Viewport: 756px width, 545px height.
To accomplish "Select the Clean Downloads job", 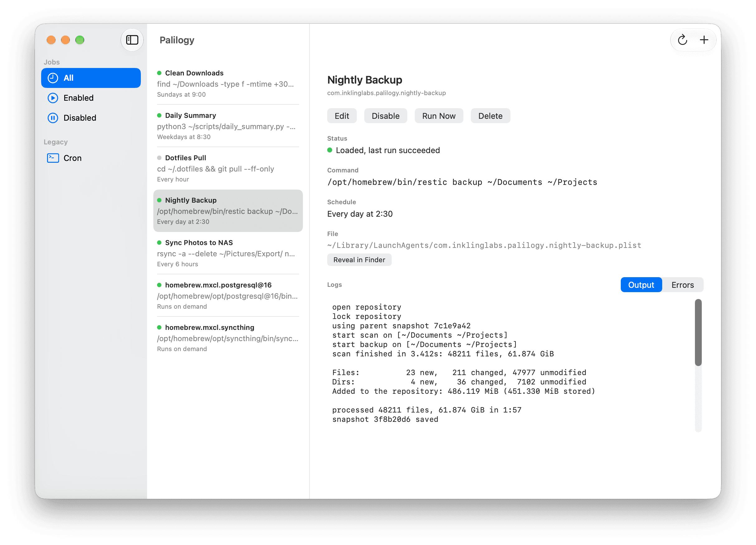I will [228, 83].
